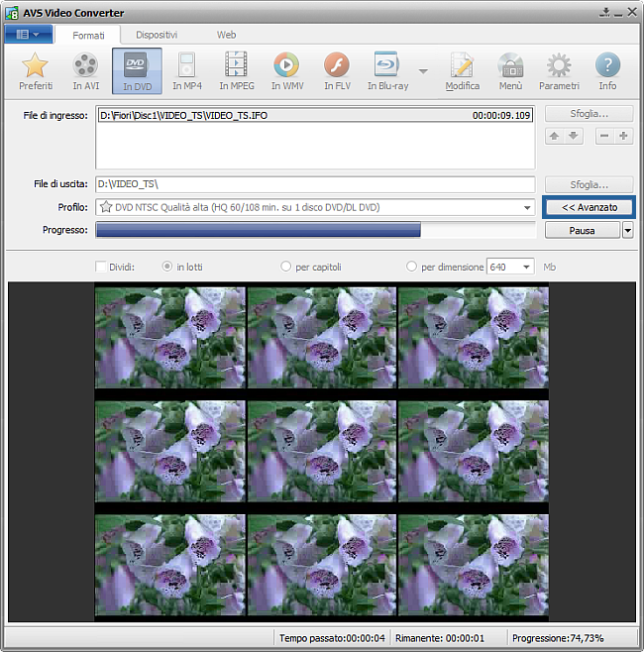The width and height of the screenshot is (644, 652).
Task: Choose the In MP4 format icon
Action: tap(186, 67)
